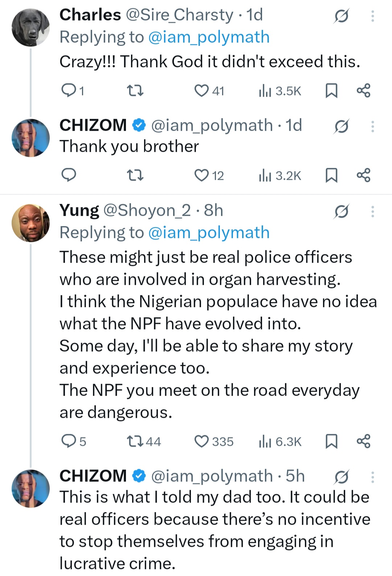Viewport: 392px width, 576px height.
Task: Open @iam_polymath mention under Charles's name
Action: [x=209, y=37]
